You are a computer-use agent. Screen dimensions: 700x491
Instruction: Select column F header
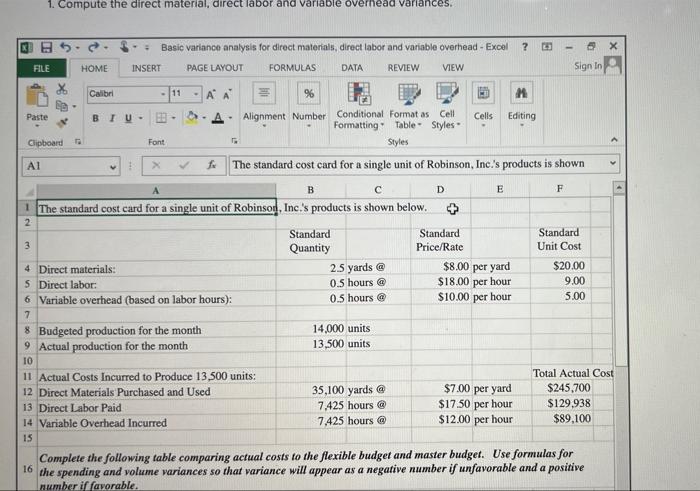[560, 189]
